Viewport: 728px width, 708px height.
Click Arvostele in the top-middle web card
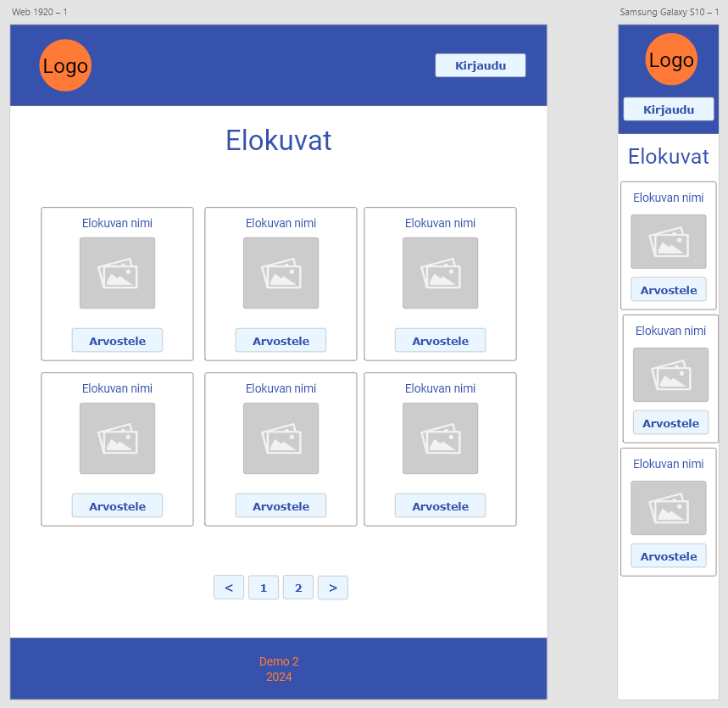coord(281,341)
